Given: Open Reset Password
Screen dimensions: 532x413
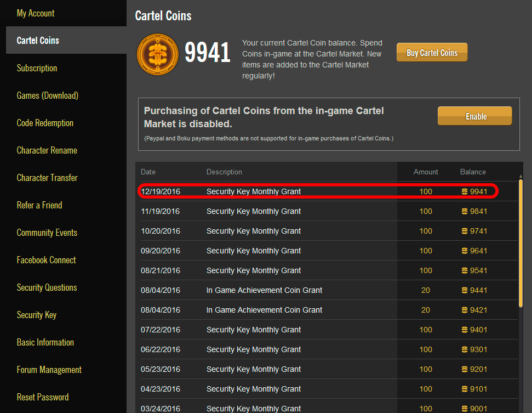Looking at the screenshot, I should click(x=43, y=397).
